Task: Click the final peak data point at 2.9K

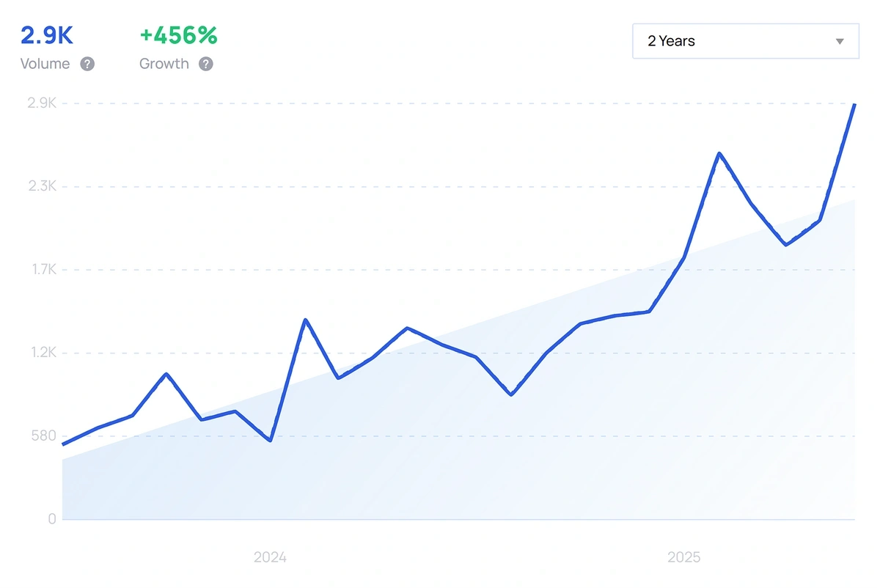Action: pos(854,105)
